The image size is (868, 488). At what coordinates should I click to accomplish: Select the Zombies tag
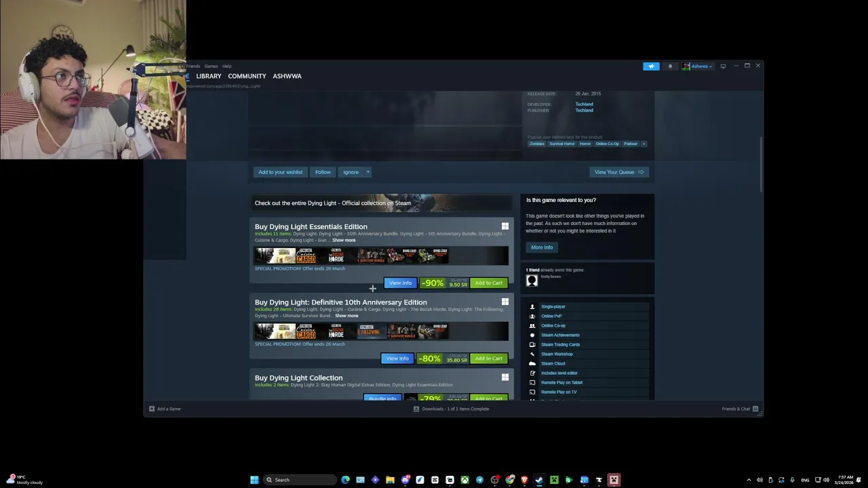tap(537, 144)
